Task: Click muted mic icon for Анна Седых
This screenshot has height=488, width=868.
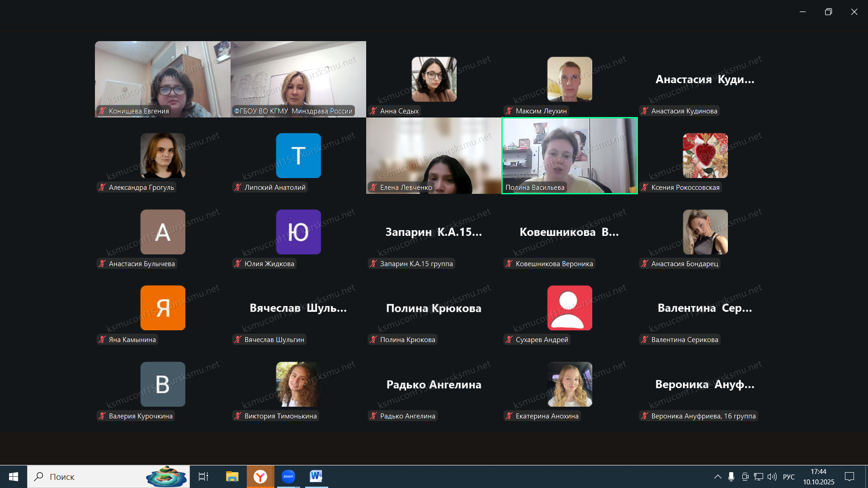Action: pos(373,111)
